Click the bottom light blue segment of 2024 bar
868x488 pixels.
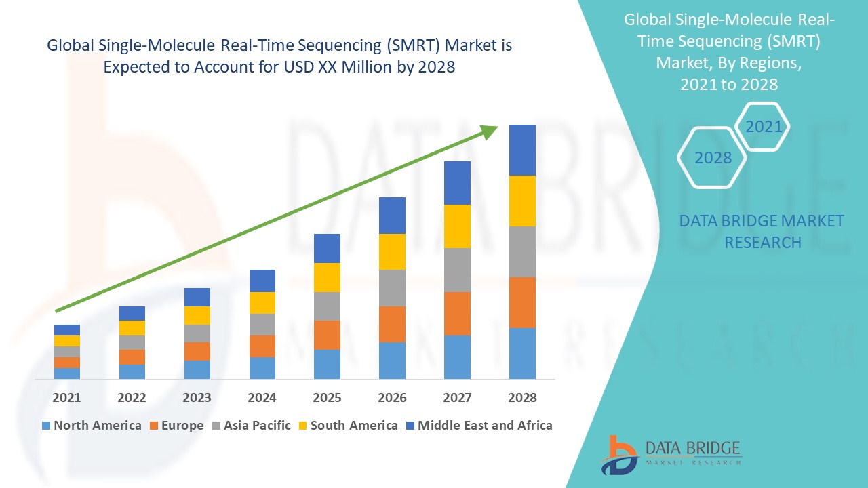(262, 367)
